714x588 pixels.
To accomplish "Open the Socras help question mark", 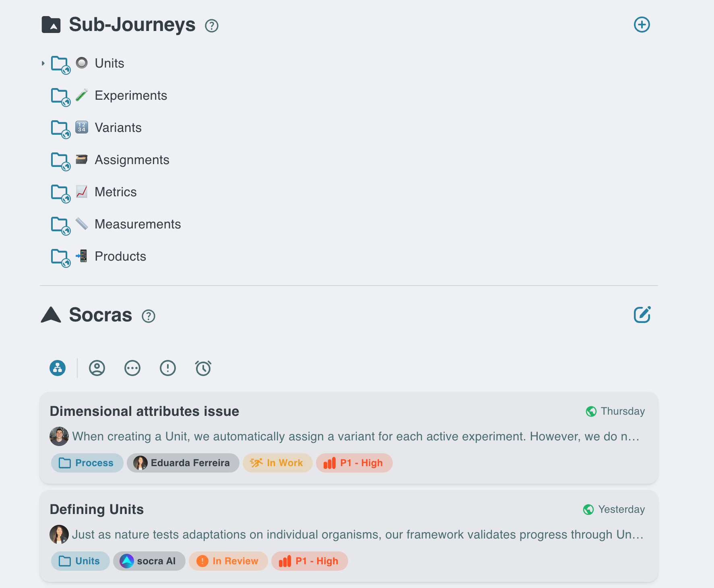I will pos(148,316).
